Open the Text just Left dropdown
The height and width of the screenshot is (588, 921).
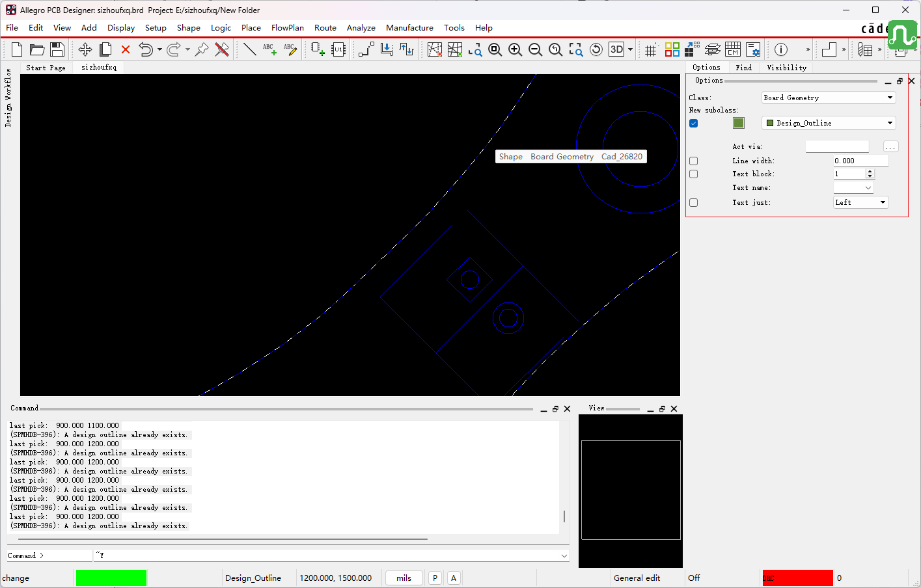tap(861, 202)
